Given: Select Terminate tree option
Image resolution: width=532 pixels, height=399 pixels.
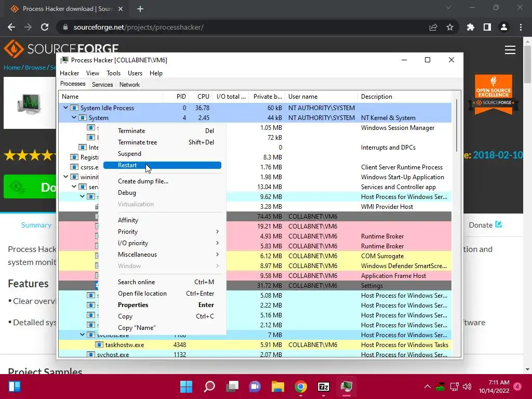Looking at the screenshot, I should (x=162, y=142).
